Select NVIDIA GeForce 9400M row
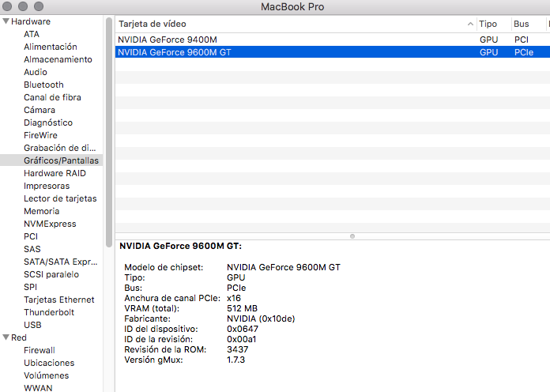This screenshot has width=550, height=392. point(333,40)
